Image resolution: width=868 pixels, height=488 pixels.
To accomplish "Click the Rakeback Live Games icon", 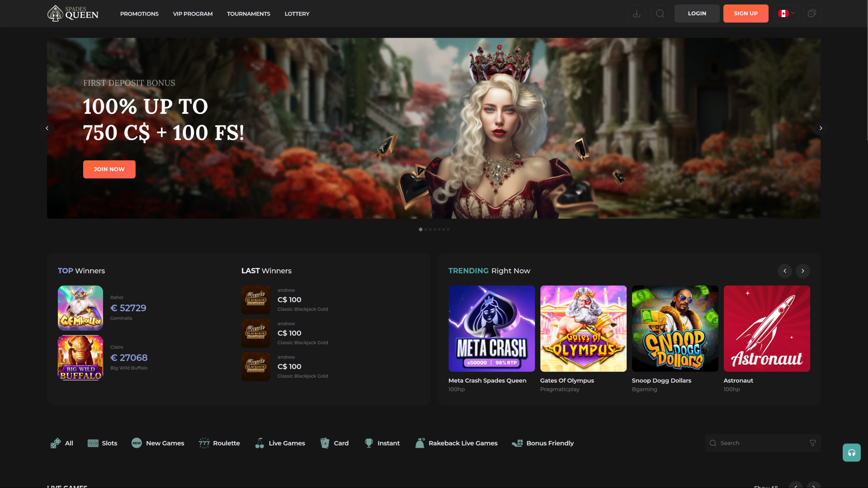I will 420,443.
